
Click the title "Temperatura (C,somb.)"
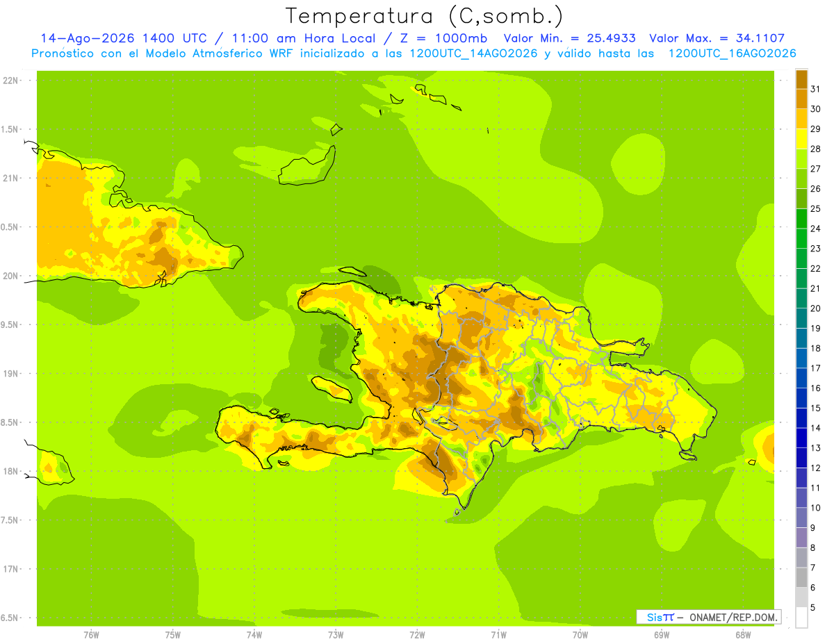(x=425, y=16)
